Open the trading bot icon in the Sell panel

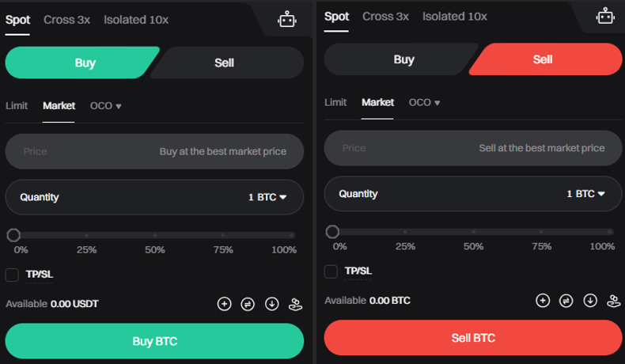pyautogui.click(x=605, y=16)
